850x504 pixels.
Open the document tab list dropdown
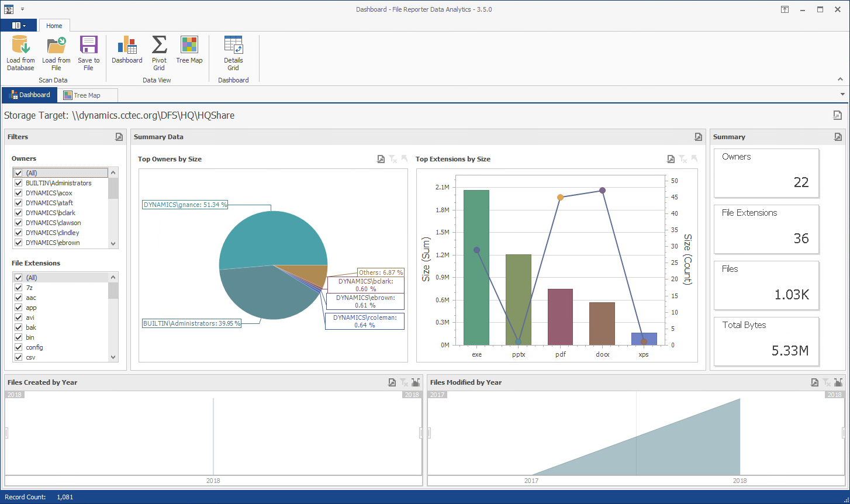pyautogui.click(x=842, y=95)
